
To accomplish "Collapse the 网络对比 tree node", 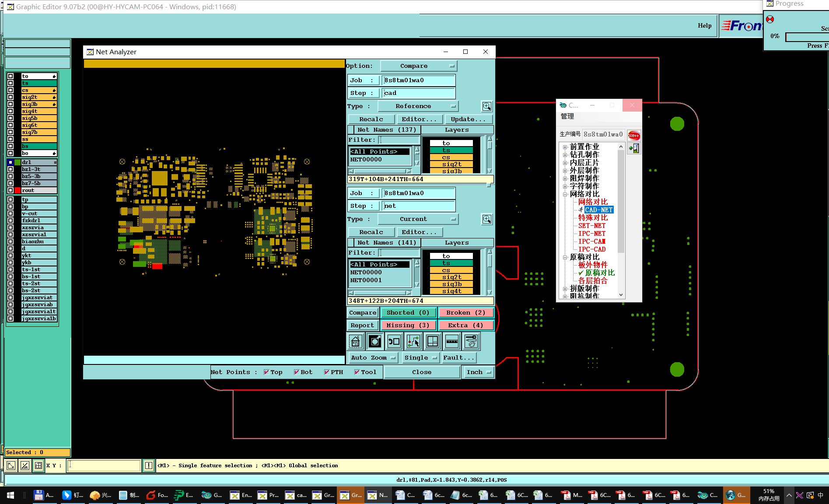I will 565,194.
